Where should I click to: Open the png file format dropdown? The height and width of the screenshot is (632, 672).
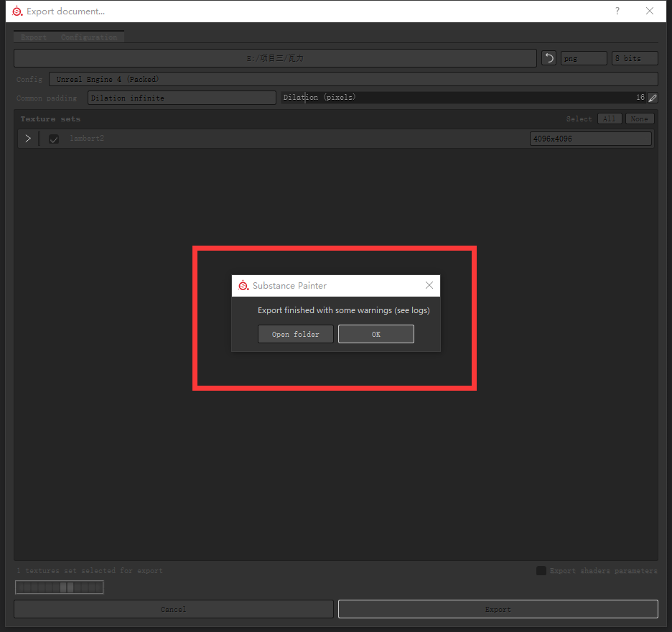(x=584, y=58)
